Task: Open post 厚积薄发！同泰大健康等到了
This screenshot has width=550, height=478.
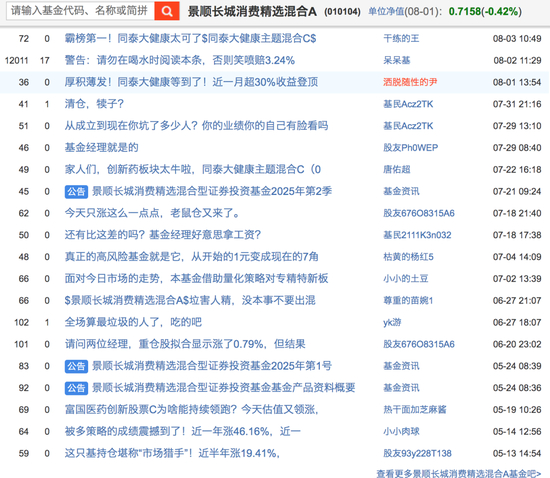Action: (192, 82)
